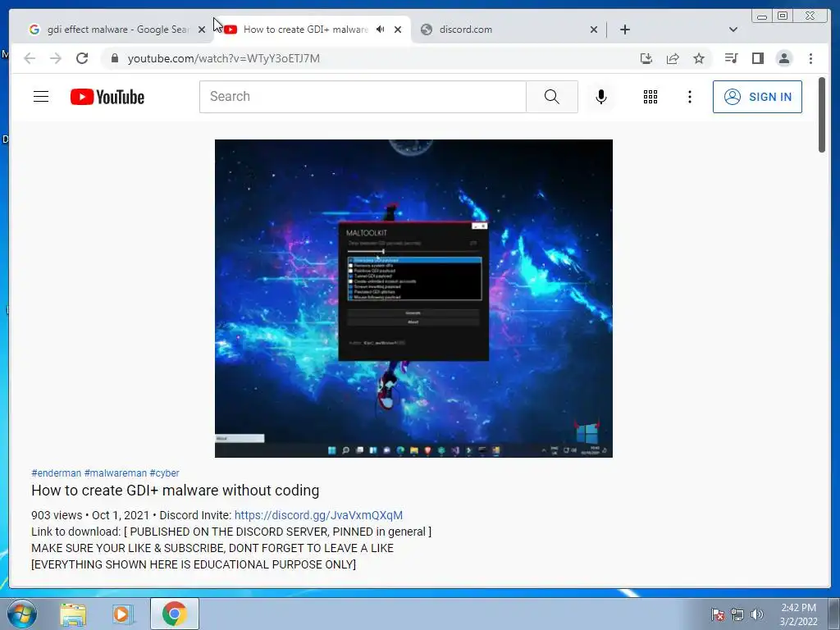View site info via the padlock icon
This screenshot has height=630, width=840.
(x=115, y=58)
